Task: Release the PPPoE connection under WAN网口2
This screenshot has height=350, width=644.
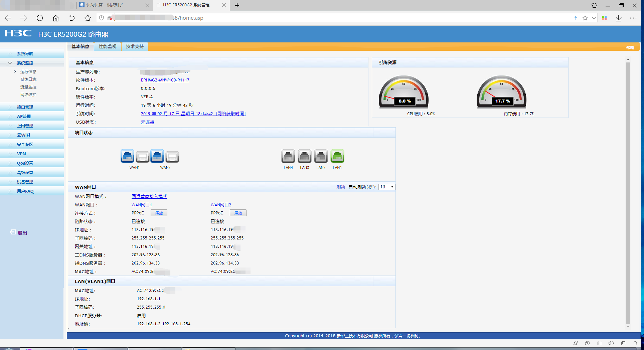Action: (238, 213)
